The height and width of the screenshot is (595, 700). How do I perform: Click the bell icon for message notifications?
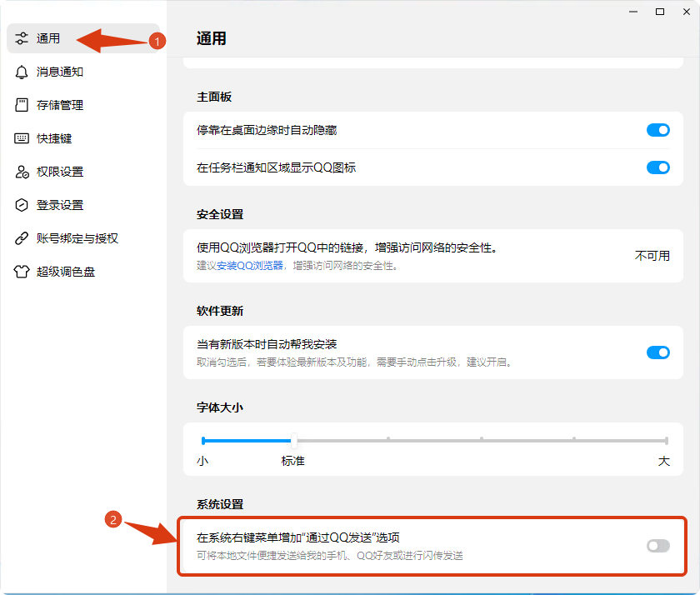tap(22, 72)
